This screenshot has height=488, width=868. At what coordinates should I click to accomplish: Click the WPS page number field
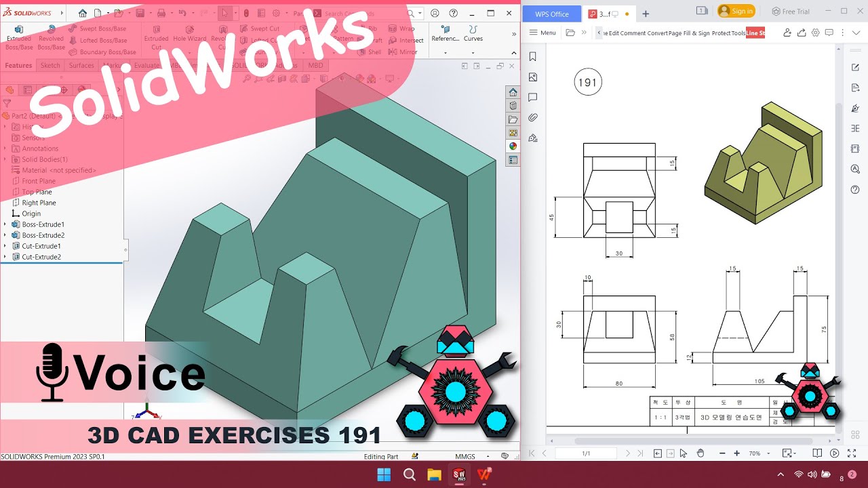pyautogui.click(x=586, y=453)
